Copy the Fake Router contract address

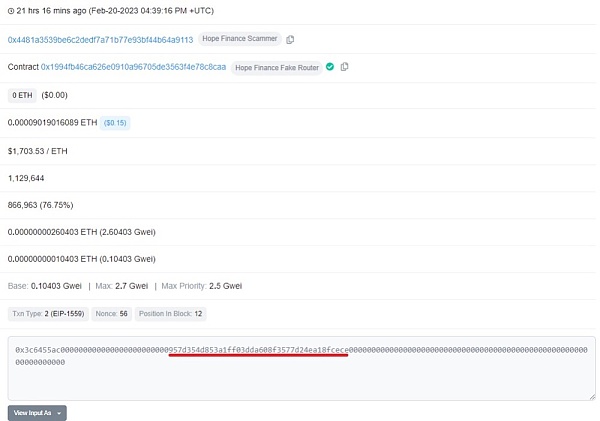pyautogui.click(x=344, y=67)
